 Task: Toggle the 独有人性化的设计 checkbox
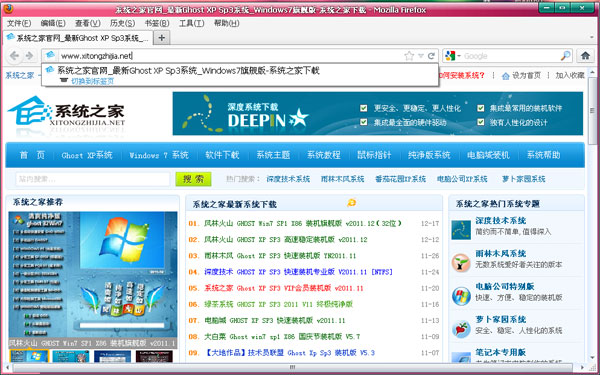click(481, 122)
